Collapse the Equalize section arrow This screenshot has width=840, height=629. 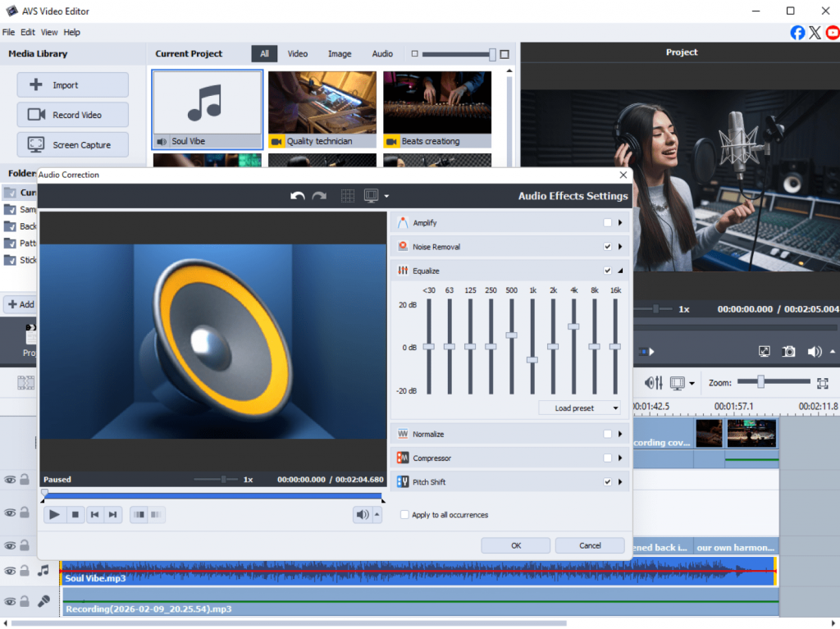620,271
